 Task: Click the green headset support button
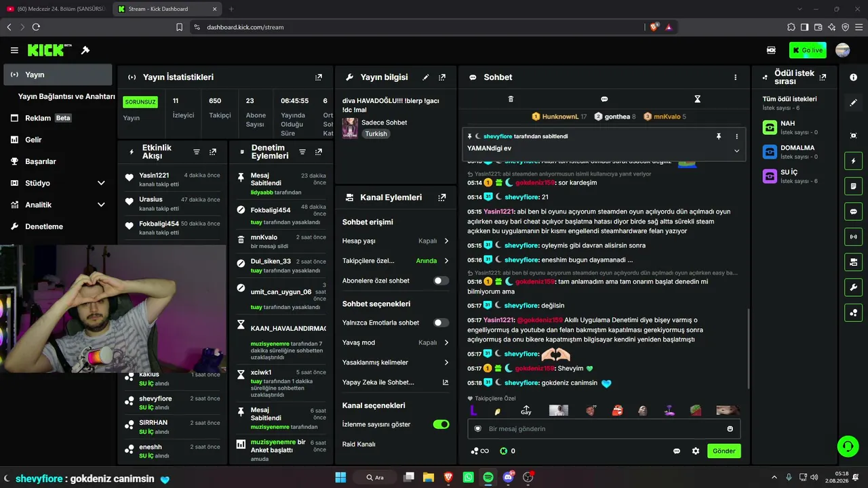click(x=848, y=446)
